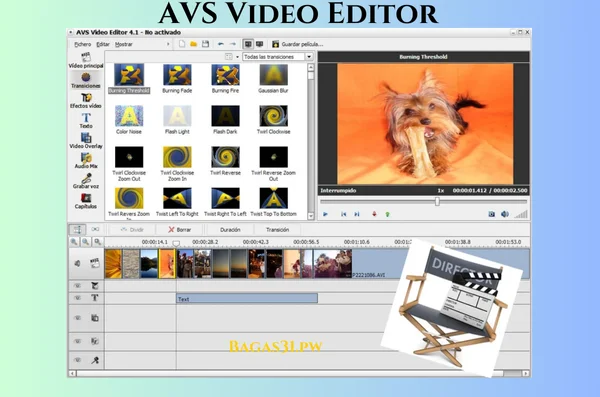Take a snapshot with the camera icon
600x397 pixels.
pyautogui.click(x=491, y=214)
